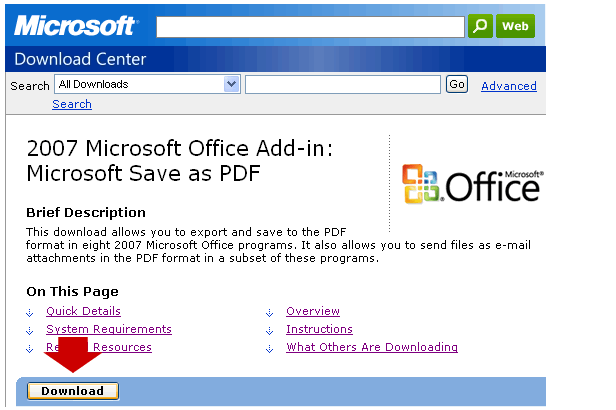
Task: Go to the Overview link
Action: tap(313, 311)
